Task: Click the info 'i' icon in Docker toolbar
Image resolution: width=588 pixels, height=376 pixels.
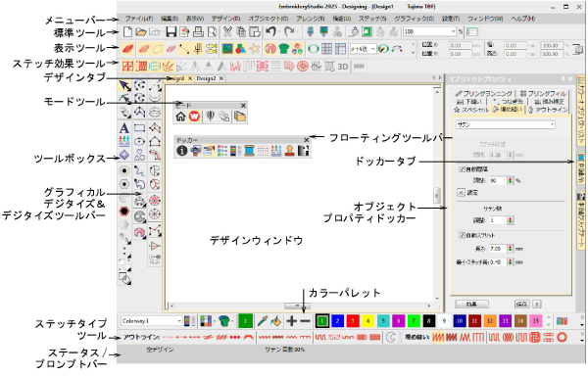Action: click(x=182, y=151)
